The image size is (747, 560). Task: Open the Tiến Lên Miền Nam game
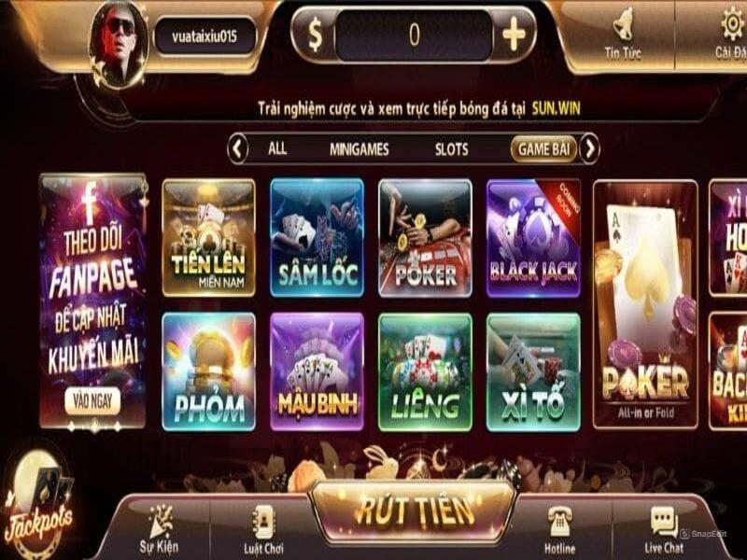click(208, 238)
